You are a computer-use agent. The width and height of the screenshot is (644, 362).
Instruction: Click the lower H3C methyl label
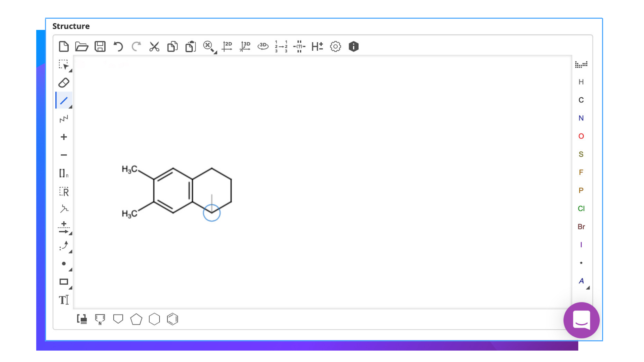(129, 214)
